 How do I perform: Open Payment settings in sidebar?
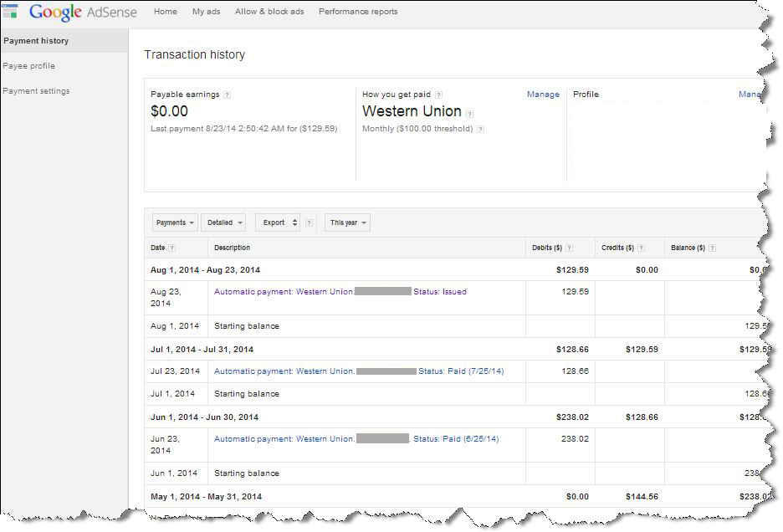point(36,91)
